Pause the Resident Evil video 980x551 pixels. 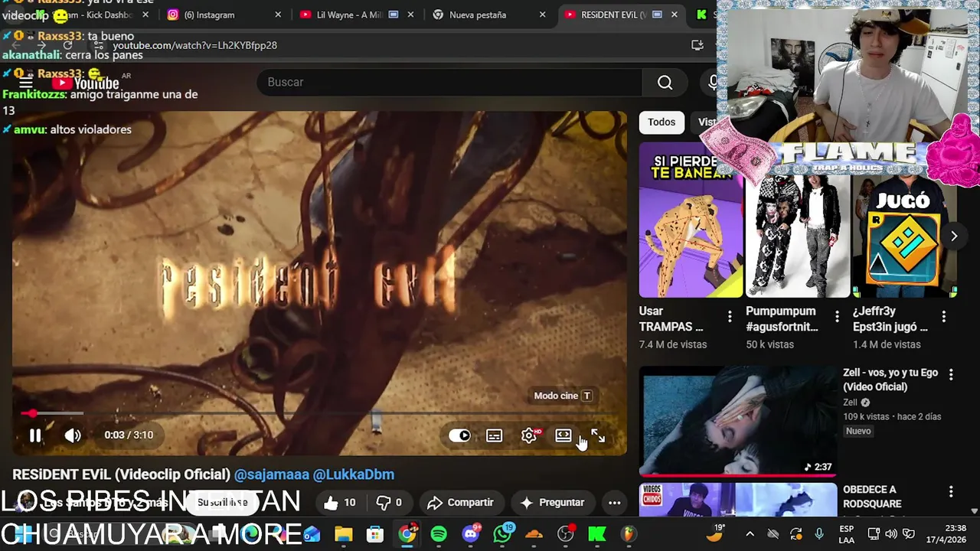point(35,435)
